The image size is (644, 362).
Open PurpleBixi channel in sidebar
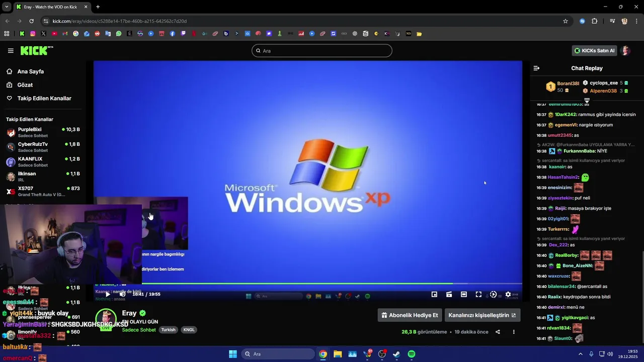[x=43, y=133]
